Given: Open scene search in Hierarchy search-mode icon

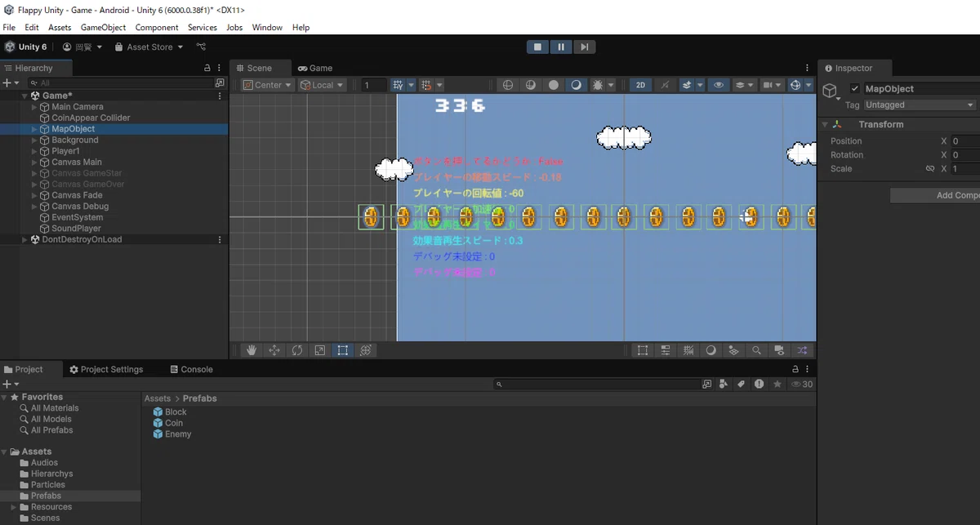Looking at the screenshot, I should (x=220, y=83).
